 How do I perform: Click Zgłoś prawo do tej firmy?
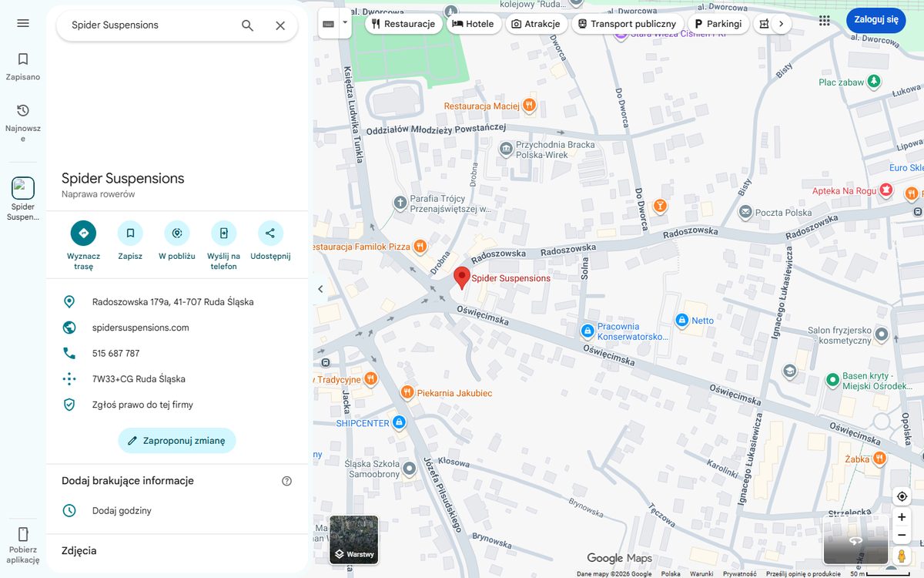pyautogui.click(x=177, y=405)
